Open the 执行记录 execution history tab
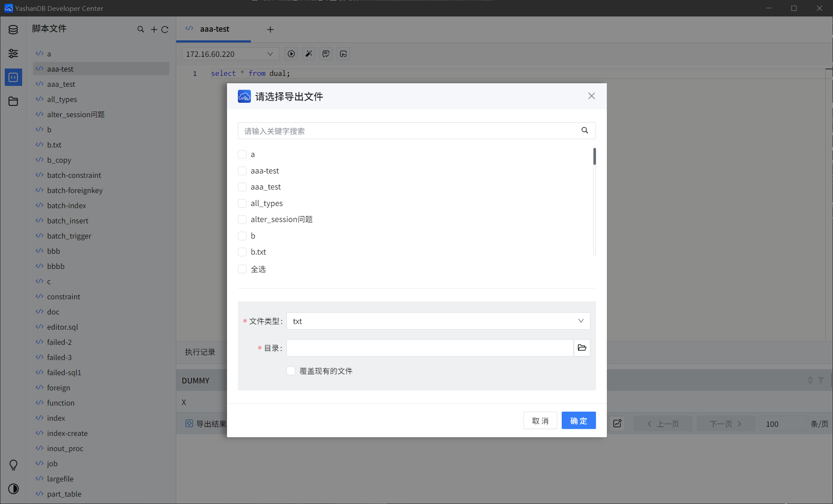 pyautogui.click(x=200, y=352)
